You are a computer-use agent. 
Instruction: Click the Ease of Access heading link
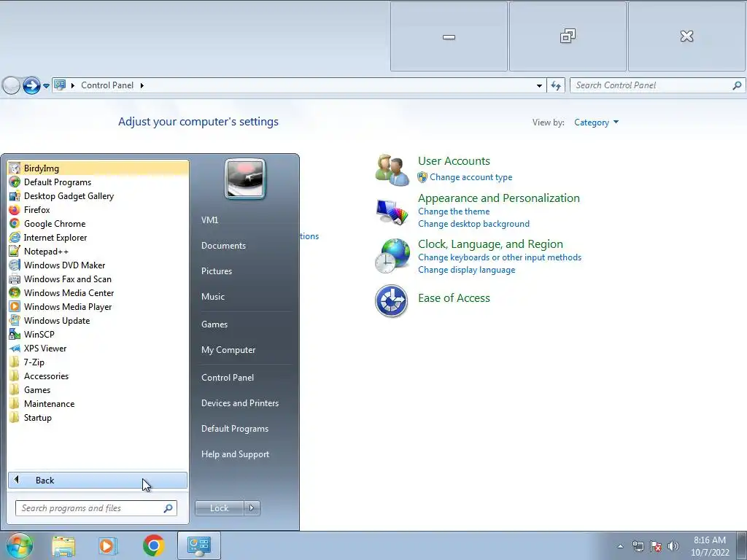pos(454,297)
